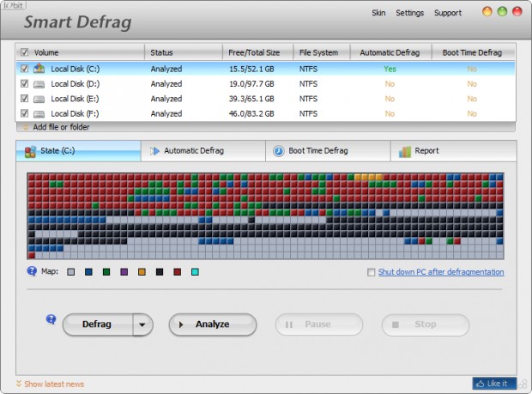Click the purple Map legend swatch
This screenshot has width=532, height=394.
click(x=124, y=272)
